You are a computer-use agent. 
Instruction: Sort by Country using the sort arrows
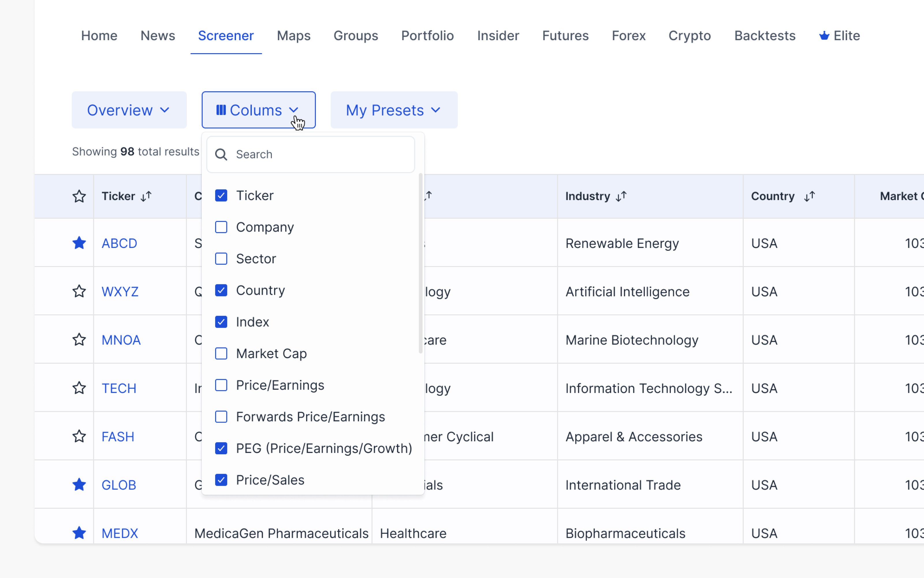809,196
